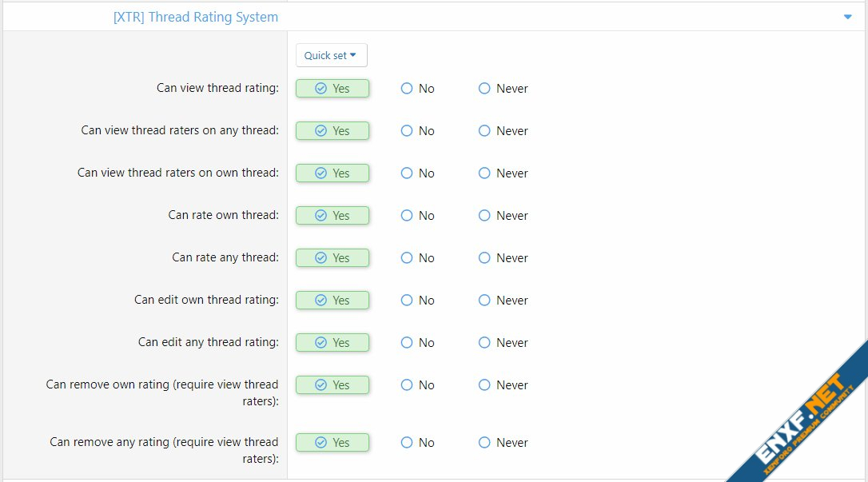Set Can view thread rating to No
This screenshot has height=482, width=868.
[x=417, y=89]
